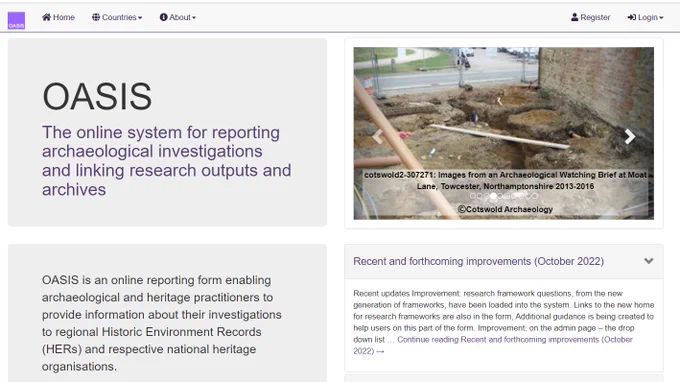Click Recent and forthcoming improvements heading
Screen dimensions: 680x382
[478, 261]
